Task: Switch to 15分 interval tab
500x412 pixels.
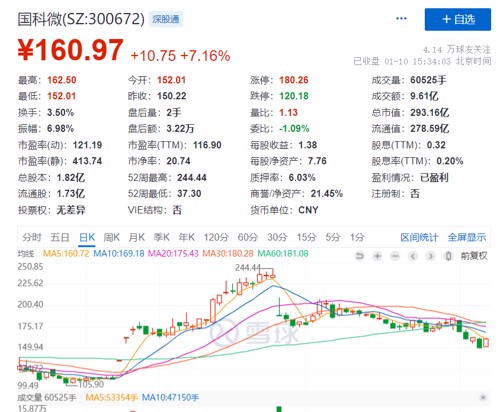Action: point(306,237)
